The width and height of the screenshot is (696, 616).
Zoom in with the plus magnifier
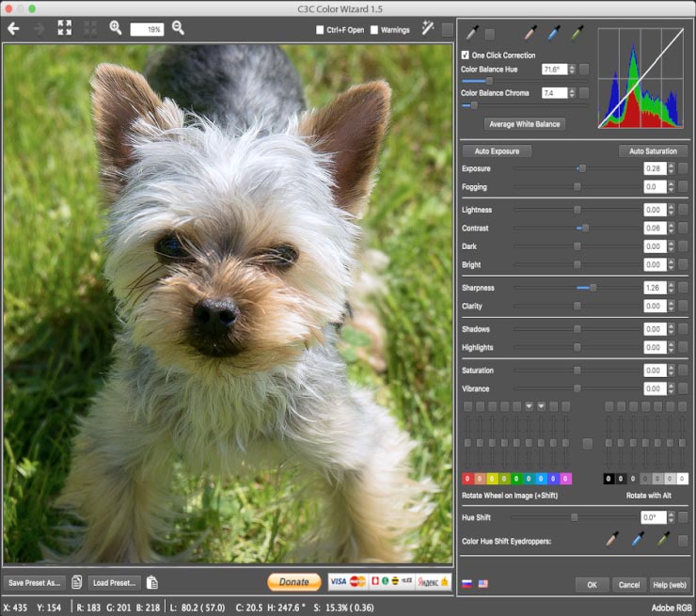tap(116, 28)
